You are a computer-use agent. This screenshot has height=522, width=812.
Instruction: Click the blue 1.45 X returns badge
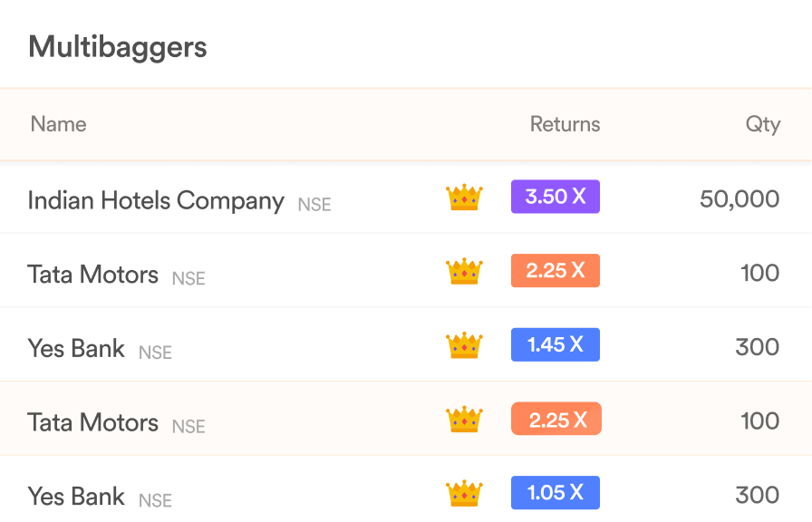click(x=556, y=344)
